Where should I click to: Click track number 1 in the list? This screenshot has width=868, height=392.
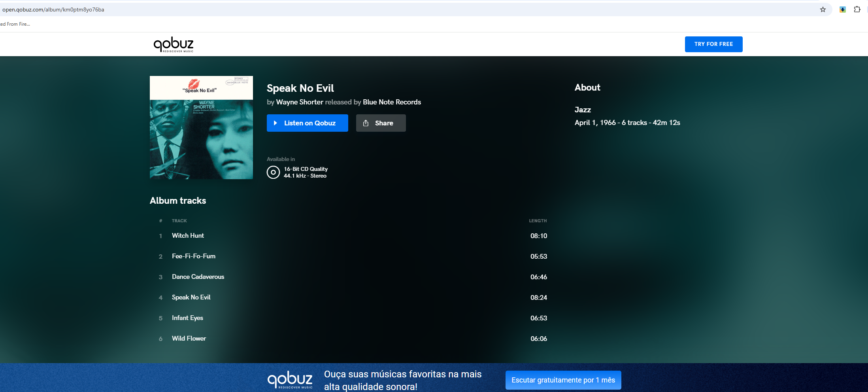[160, 236]
